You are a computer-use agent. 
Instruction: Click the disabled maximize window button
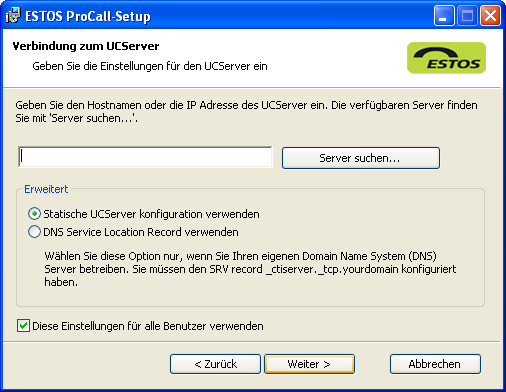click(x=467, y=16)
